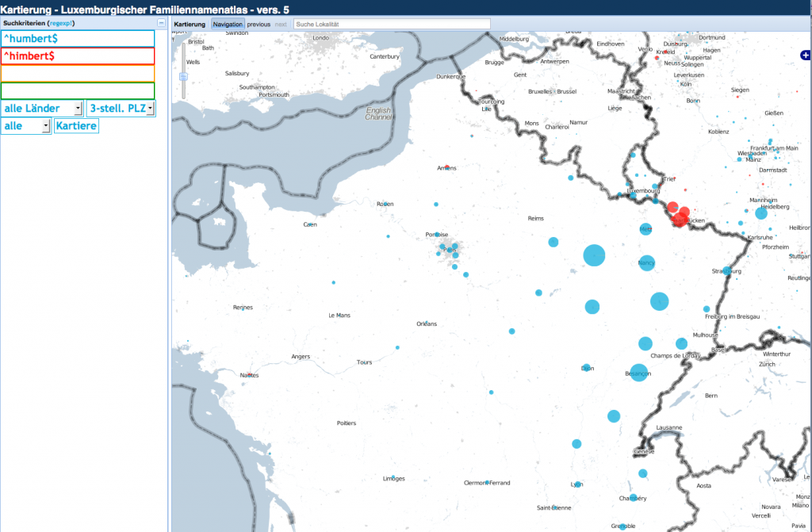Open the 'alle' dropdown beside Kartiere
This screenshot has height=532, width=812.
26,126
